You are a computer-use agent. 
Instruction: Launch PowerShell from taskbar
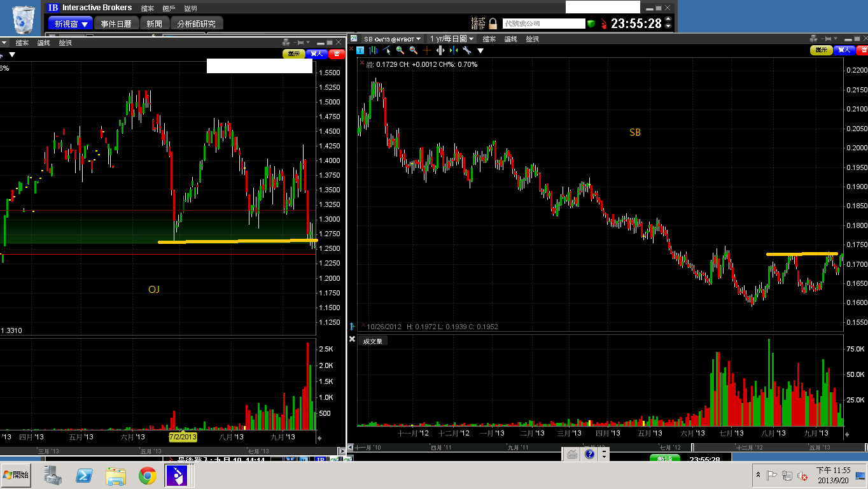pyautogui.click(x=84, y=475)
